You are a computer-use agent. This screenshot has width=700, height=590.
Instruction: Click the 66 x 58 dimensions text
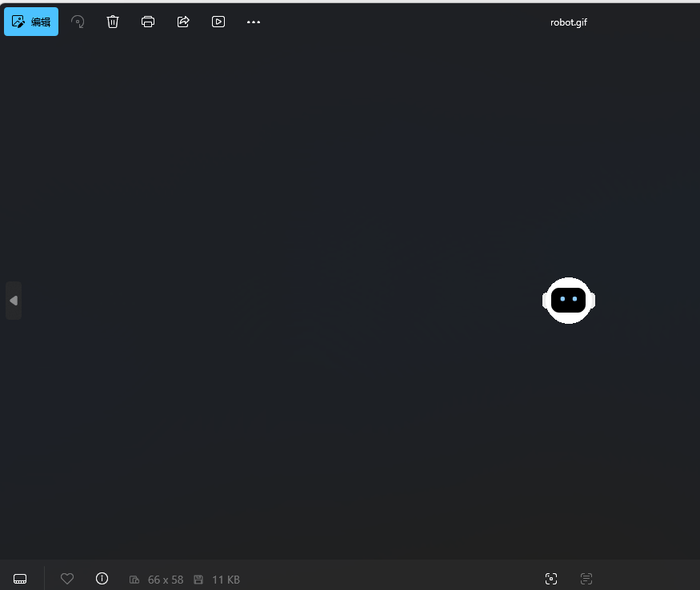coord(166,580)
